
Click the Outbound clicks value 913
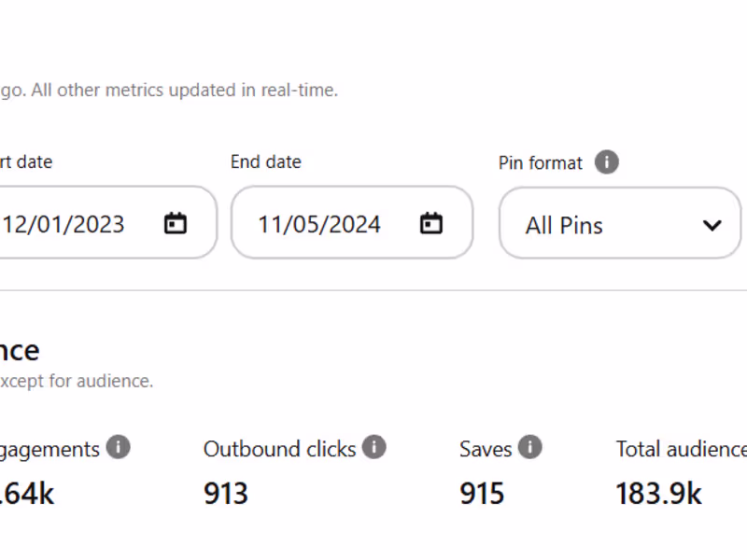click(226, 493)
